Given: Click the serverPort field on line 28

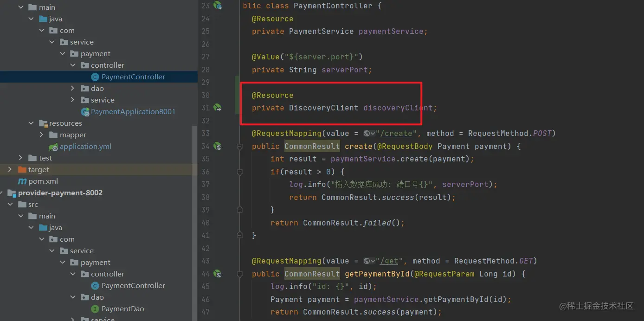Looking at the screenshot, I should point(345,70).
